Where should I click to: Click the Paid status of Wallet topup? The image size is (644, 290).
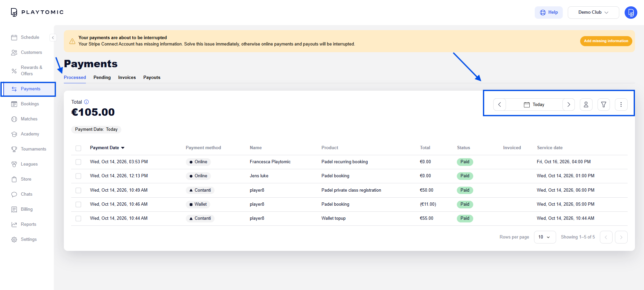click(x=465, y=218)
